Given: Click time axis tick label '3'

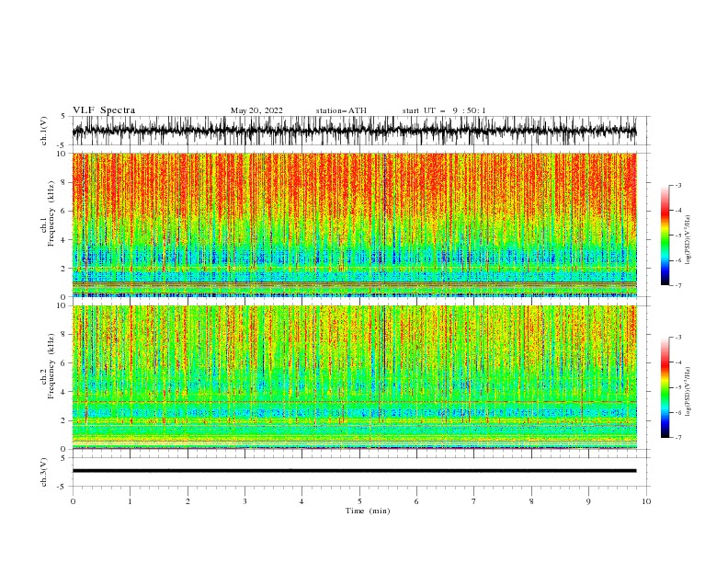Looking at the screenshot, I should 245,501.
